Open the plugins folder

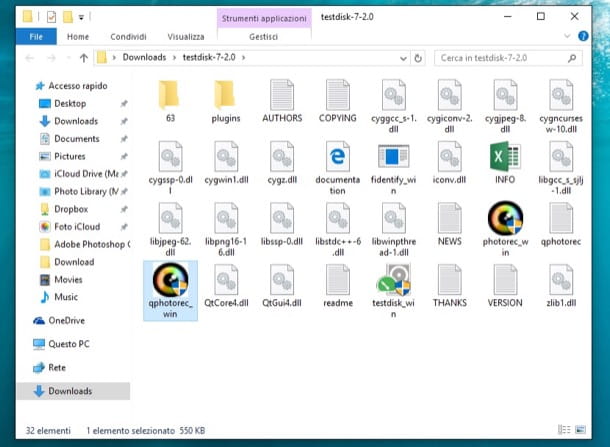coord(226,101)
